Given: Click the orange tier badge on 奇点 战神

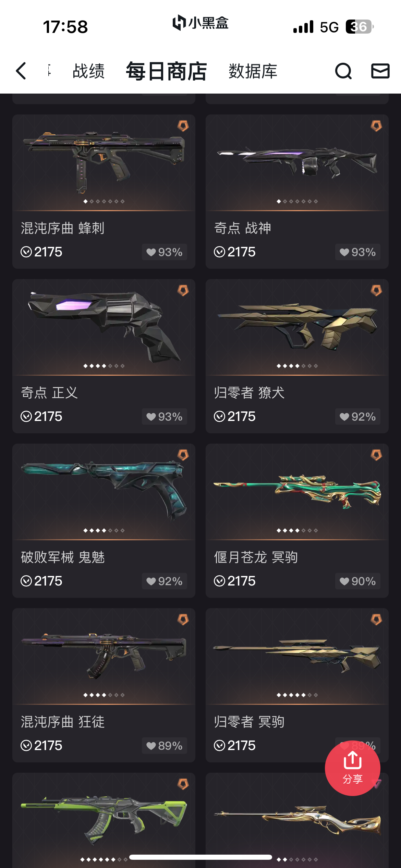Looking at the screenshot, I should [x=376, y=126].
